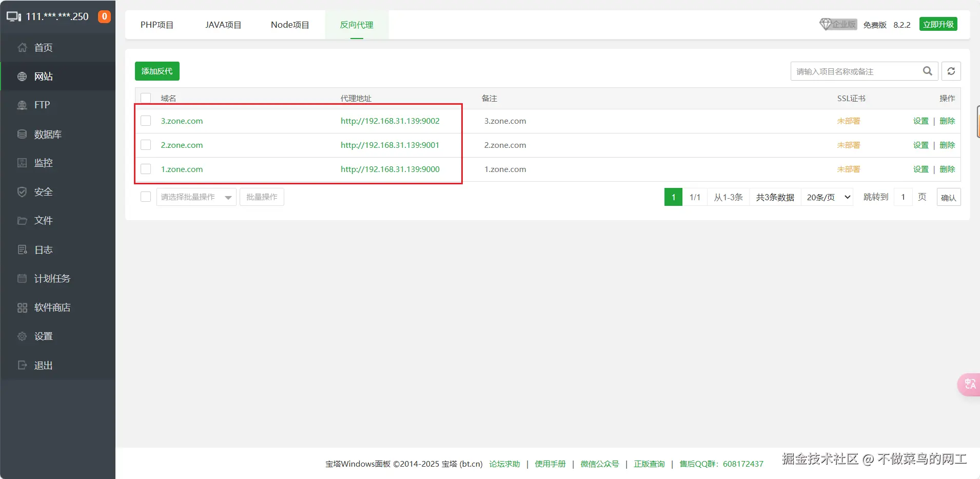
Task: Check the box for 2.zone.com row
Action: (x=146, y=145)
